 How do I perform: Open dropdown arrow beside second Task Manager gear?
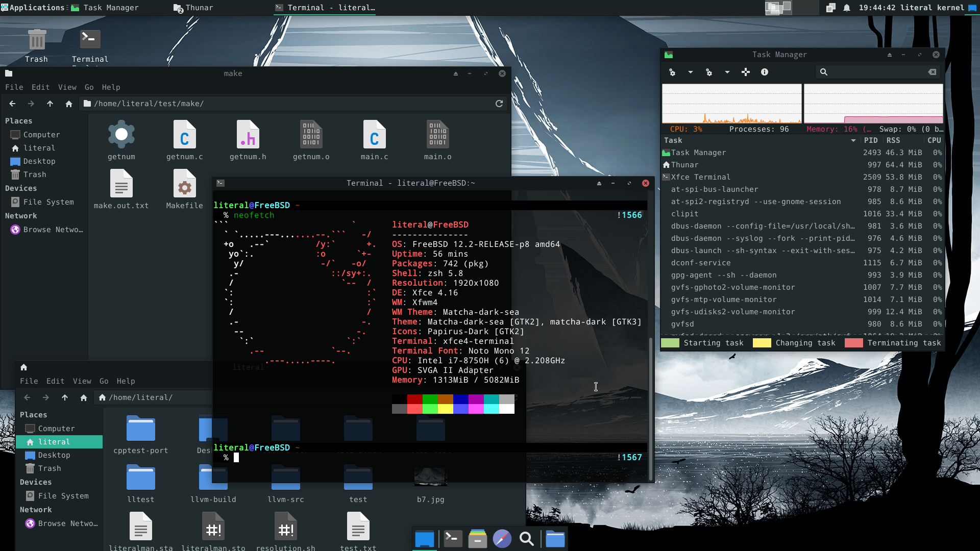tap(727, 72)
